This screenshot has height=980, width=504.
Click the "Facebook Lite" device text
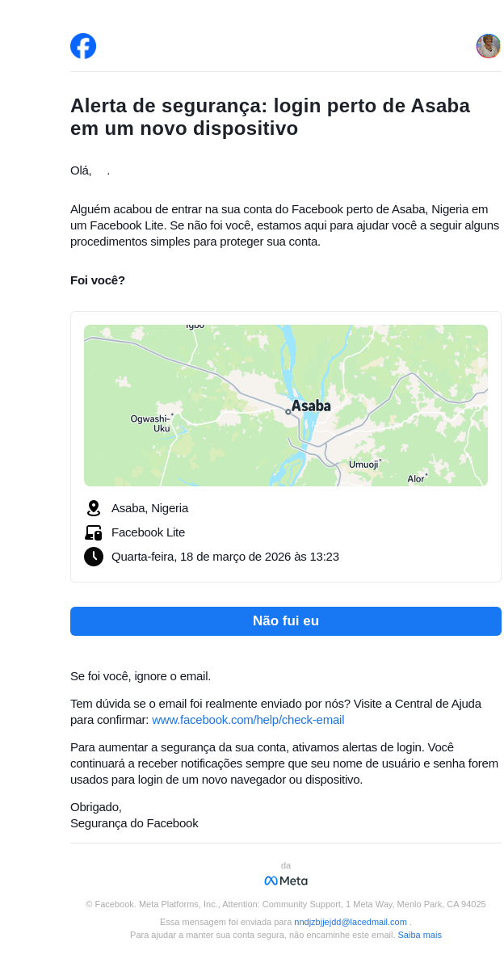tap(148, 532)
